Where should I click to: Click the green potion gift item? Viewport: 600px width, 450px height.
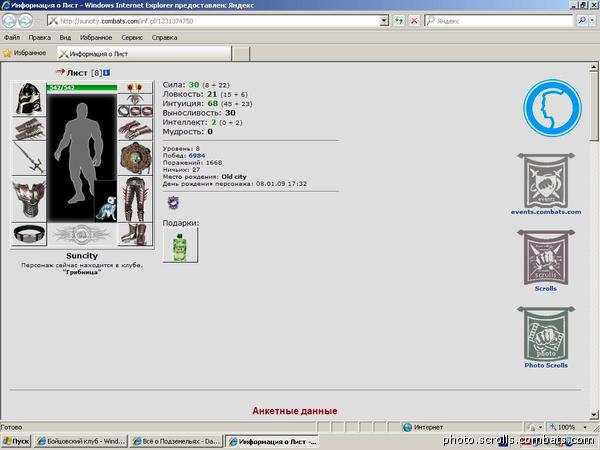pos(180,245)
